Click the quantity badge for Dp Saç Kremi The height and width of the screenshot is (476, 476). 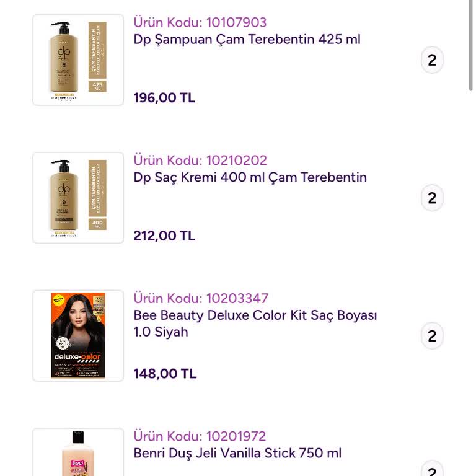pos(432,198)
